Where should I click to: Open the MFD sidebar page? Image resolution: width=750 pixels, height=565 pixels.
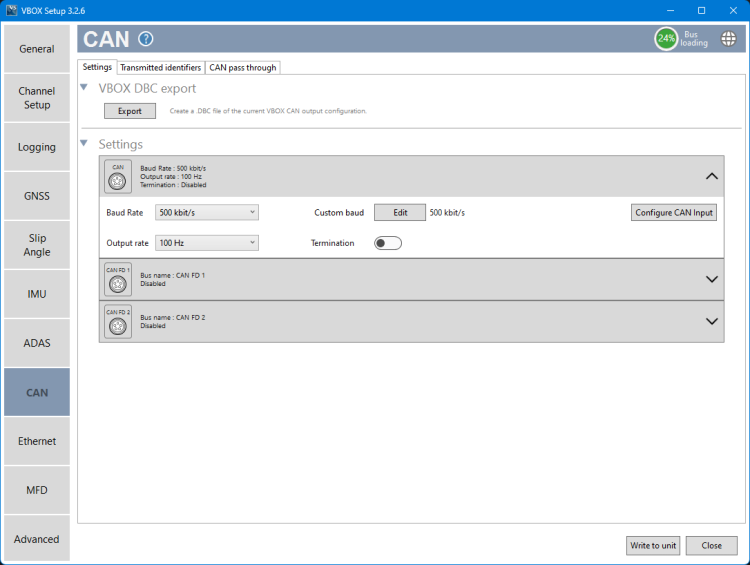(x=37, y=490)
